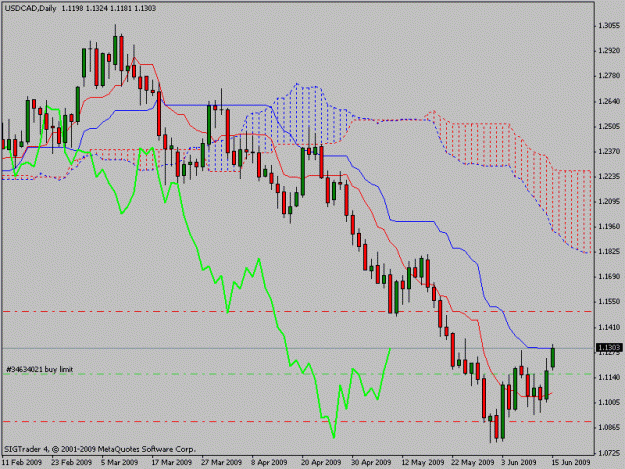Click the 3 Jun 2009 date label

tap(519, 462)
